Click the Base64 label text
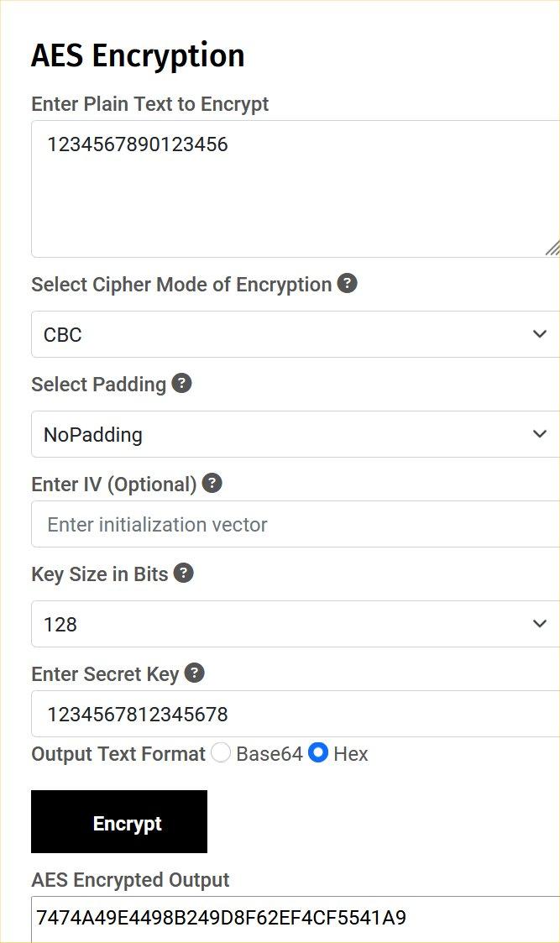The width and height of the screenshot is (560, 943). click(269, 754)
